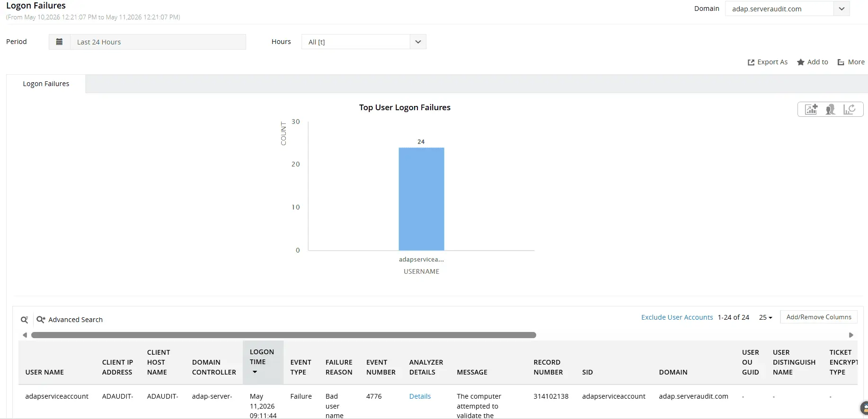Viewport: 868px width, 419px height.
Task: Click the 1-24 of 24 pagination text
Action: point(733,317)
